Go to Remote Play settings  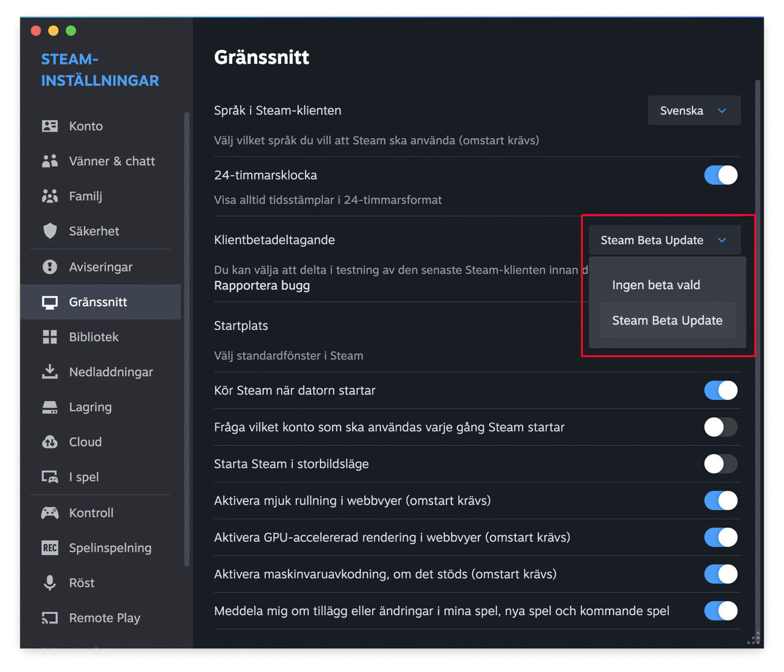pos(104,617)
